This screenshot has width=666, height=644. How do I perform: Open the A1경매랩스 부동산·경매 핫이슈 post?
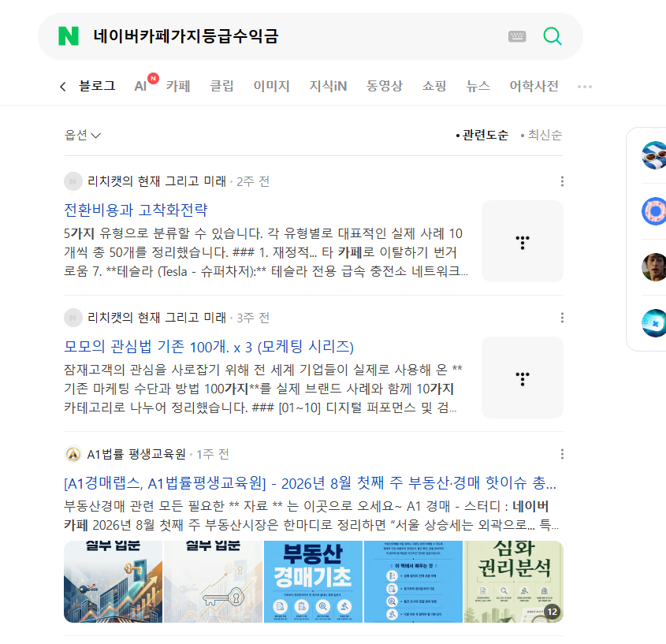(310, 483)
